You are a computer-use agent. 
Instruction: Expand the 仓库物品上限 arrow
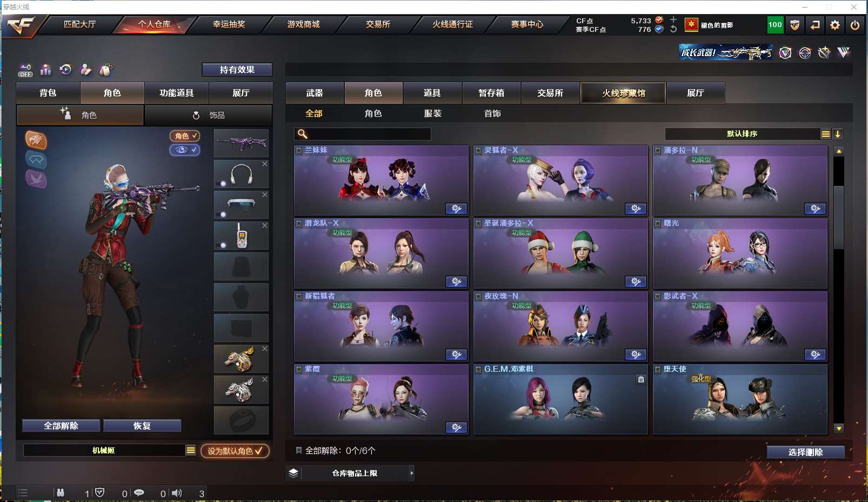412,473
